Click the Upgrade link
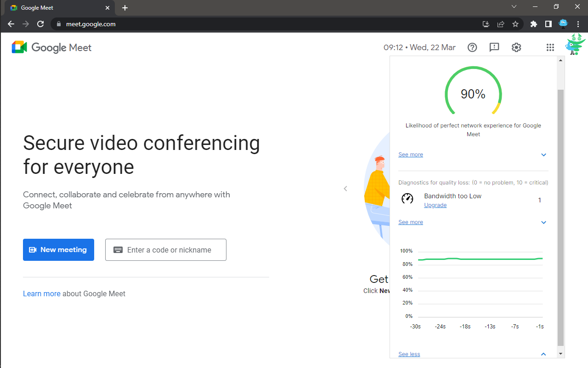This screenshot has width=588, height=368. tap(435, 205)
